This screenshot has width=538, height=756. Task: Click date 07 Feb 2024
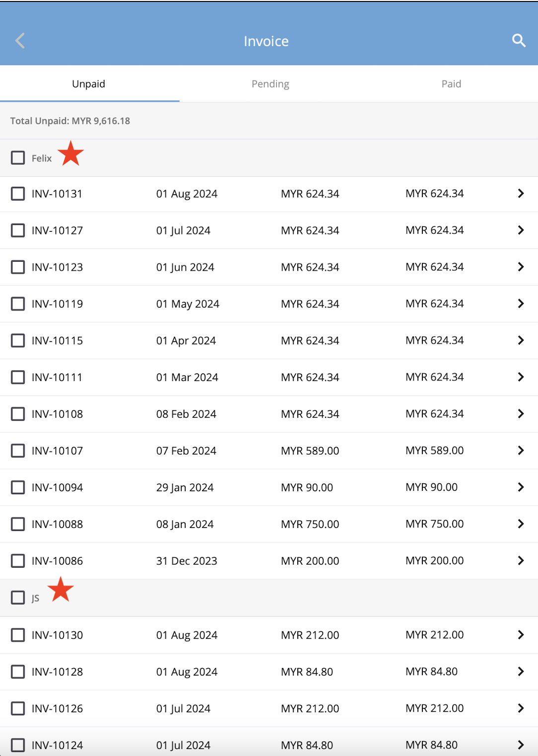pos(186,451)
